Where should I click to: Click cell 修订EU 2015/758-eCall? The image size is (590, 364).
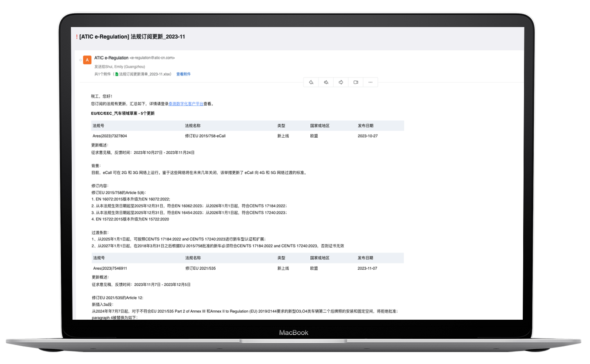(205, 136)
